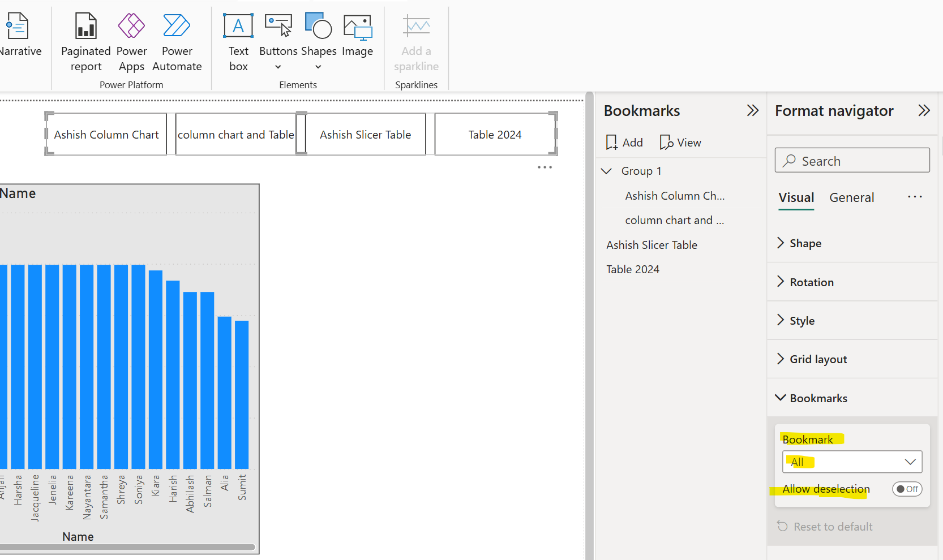
Task: Add a new bookmark
Action: coord(623,142)
